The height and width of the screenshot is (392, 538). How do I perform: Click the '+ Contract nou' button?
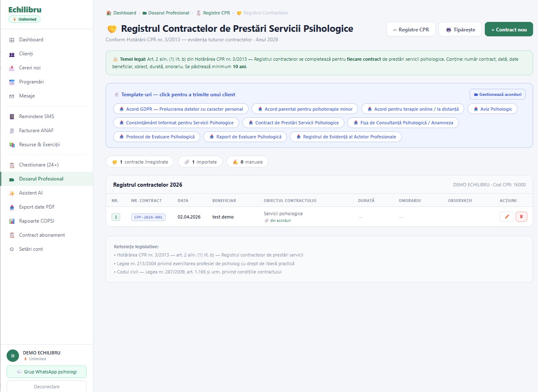tap(509, 29)
